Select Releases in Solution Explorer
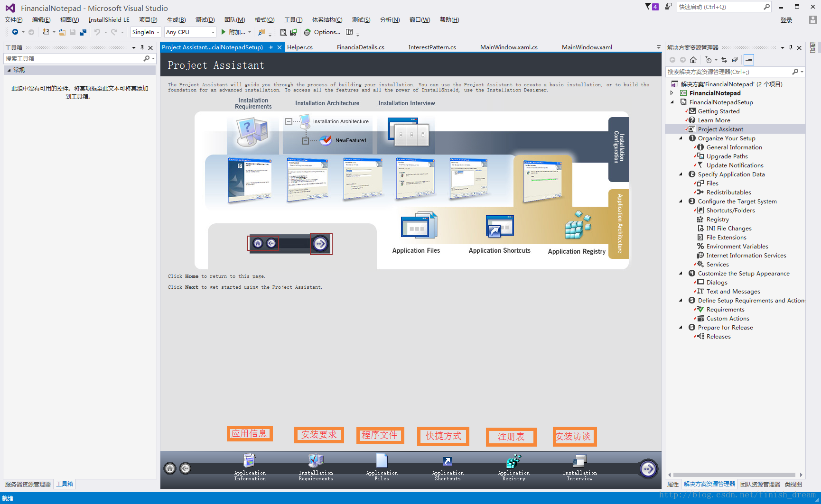821x504 pixels. pyautogui.click(x=718, y=336)
